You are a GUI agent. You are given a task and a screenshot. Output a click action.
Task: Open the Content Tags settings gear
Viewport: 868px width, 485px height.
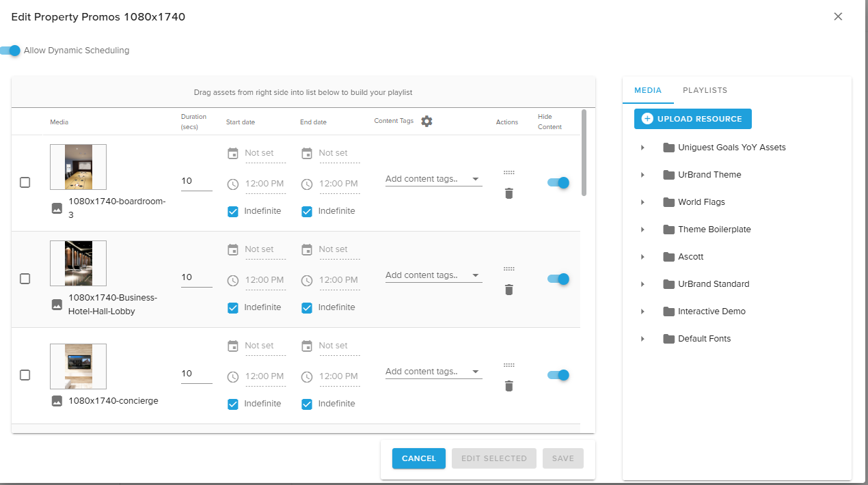tap(426, 122)
